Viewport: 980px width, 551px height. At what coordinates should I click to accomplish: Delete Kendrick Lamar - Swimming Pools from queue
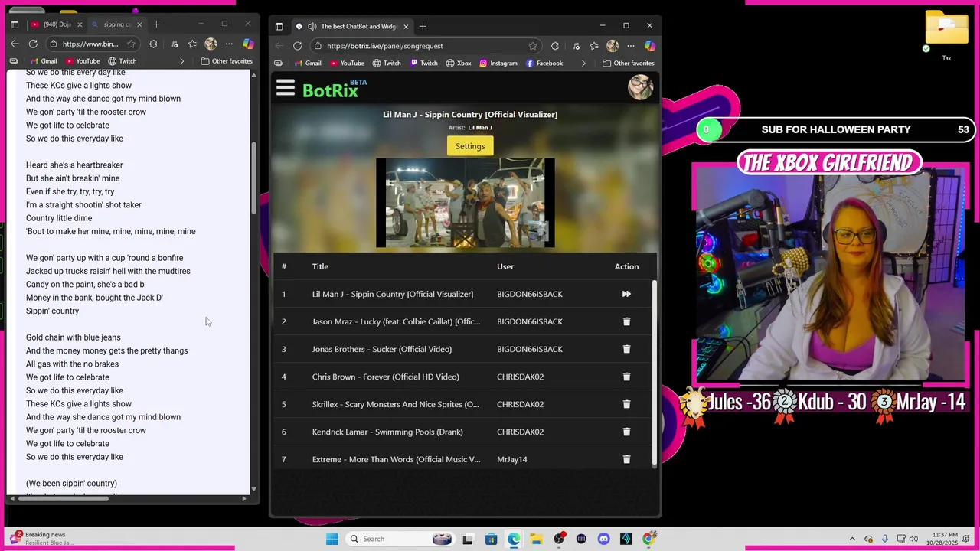coord(626,432)
